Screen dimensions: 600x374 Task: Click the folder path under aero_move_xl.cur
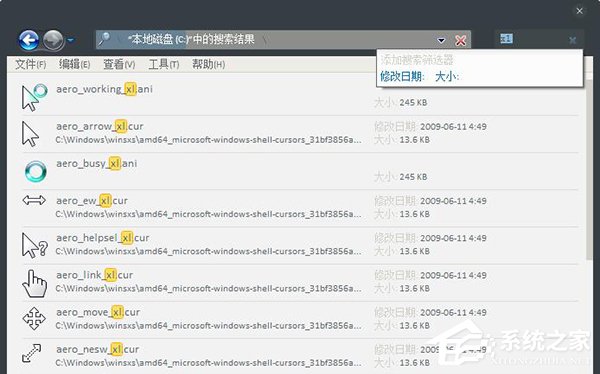pos(208,326)
